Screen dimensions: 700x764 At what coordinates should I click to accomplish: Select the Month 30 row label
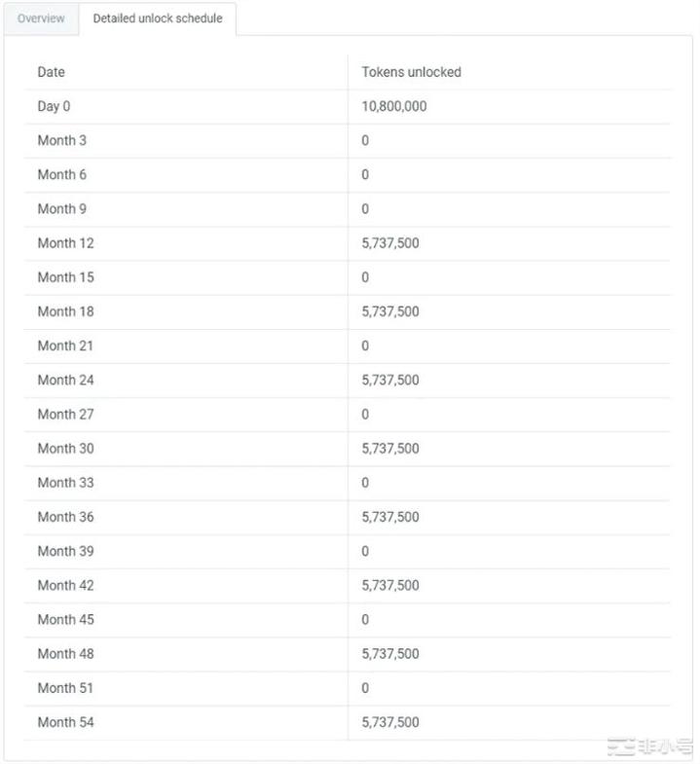65,449
